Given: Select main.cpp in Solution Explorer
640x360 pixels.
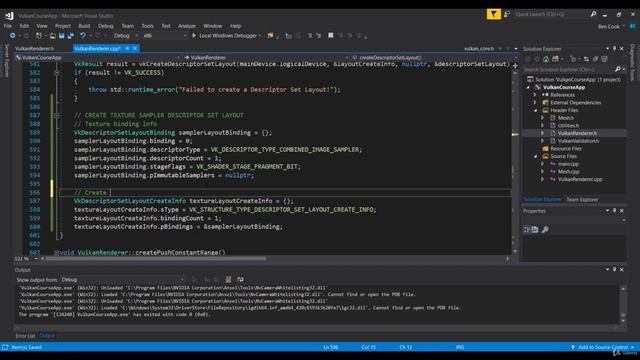Looking at the screenshot, I should coord(568,164).
